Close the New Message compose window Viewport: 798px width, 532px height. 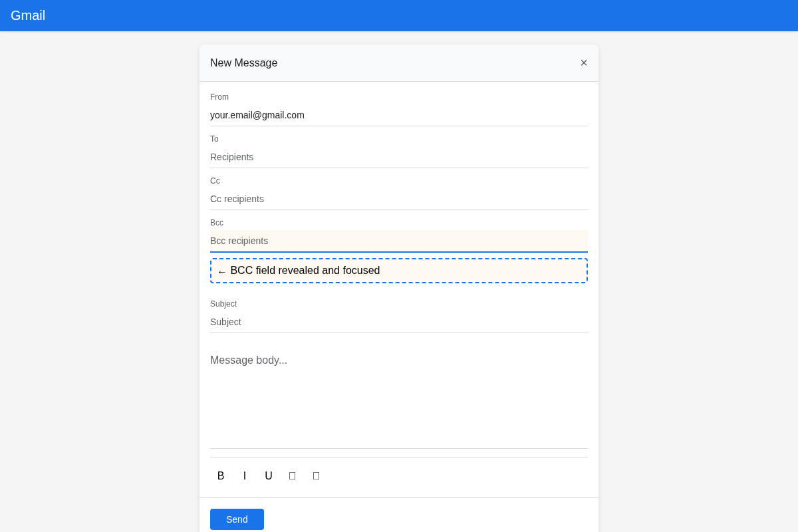[584, 63]
